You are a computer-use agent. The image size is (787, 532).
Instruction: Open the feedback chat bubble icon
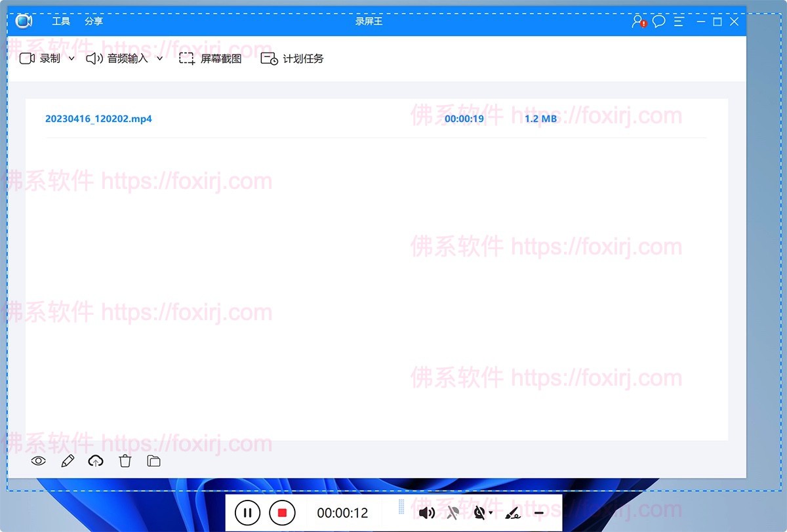(x=658, y=22)
